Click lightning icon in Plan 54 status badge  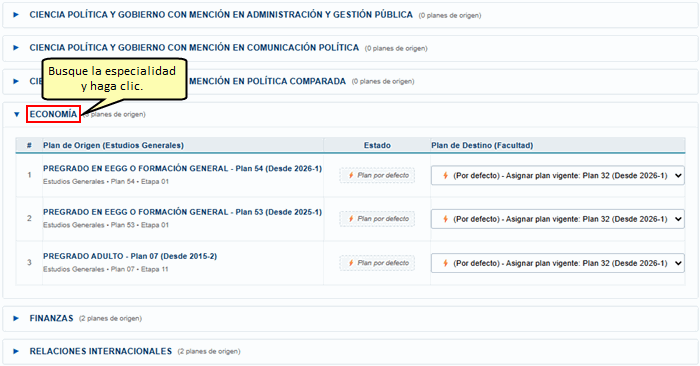(x=351, y=175)
